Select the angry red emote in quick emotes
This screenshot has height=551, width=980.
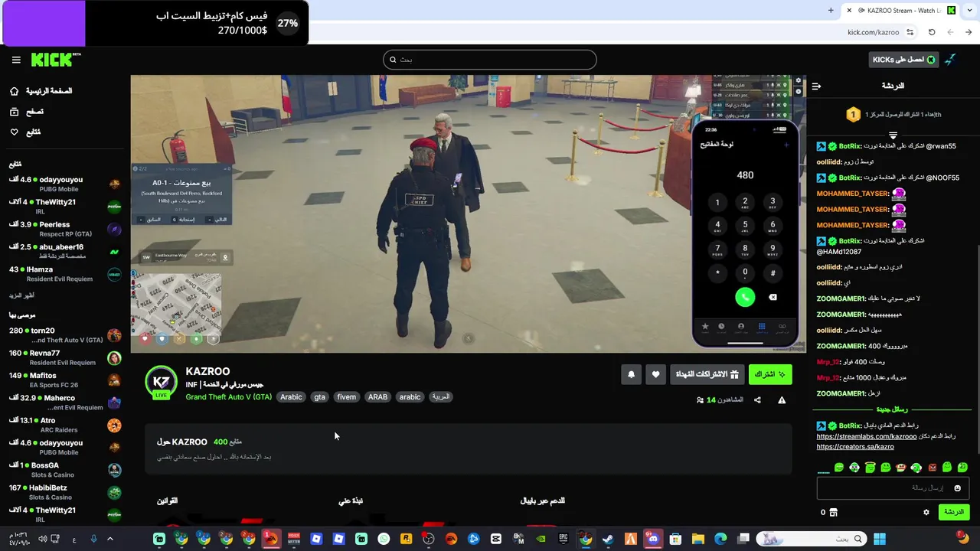932,468
